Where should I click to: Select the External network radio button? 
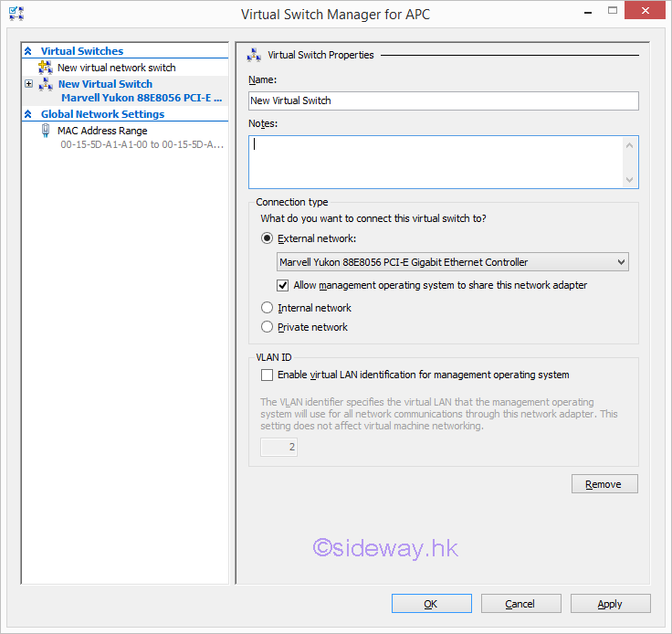tap(268, 238)
